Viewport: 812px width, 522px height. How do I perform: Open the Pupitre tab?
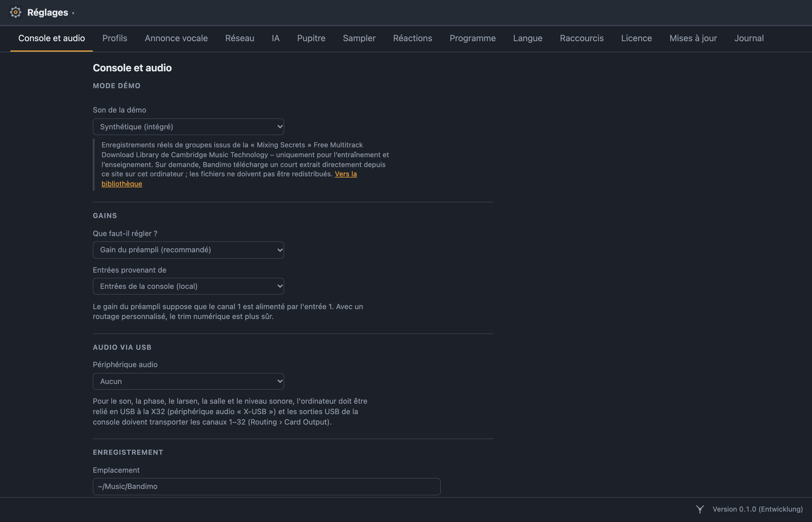[311, 38]
